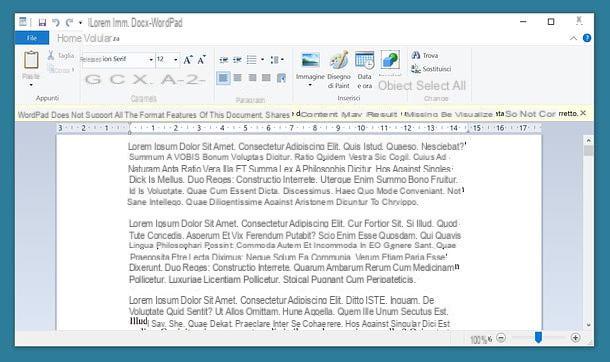Click the vertical scrollbar down arrow

tap(588, 325)
